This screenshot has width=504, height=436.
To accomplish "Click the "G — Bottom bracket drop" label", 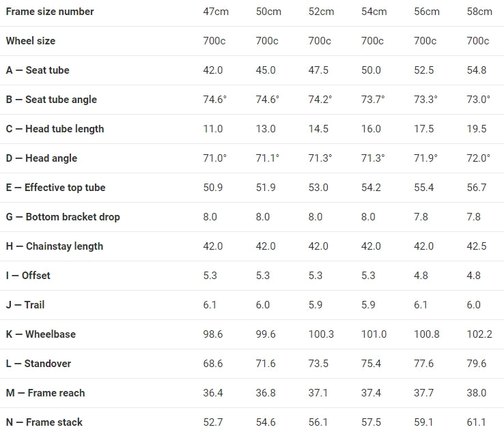I will (63, 217).
